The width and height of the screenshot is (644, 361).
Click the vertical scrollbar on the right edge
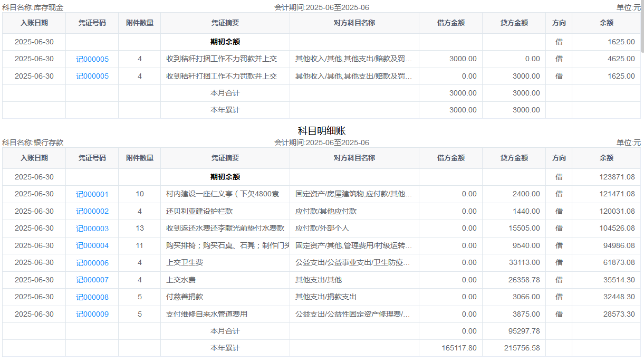641,26
